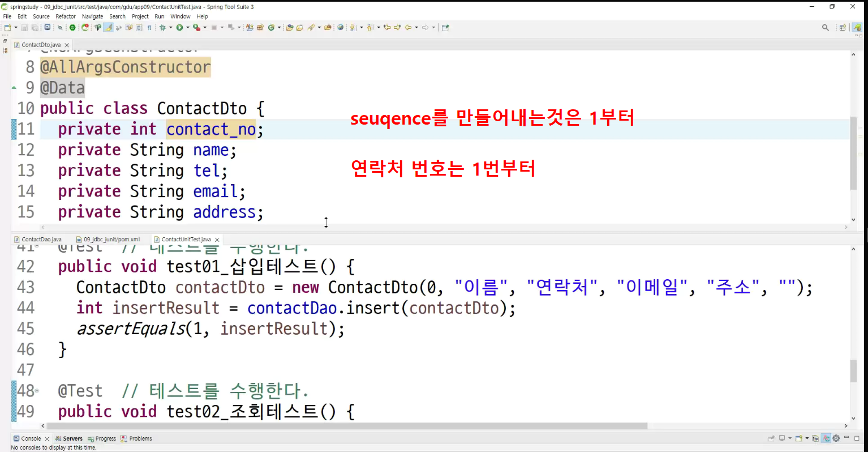Click the New Java Package icon
Image resolution: width=868 pixels, height=452 pixels.
pyautogui.click(x=260, y=27)
